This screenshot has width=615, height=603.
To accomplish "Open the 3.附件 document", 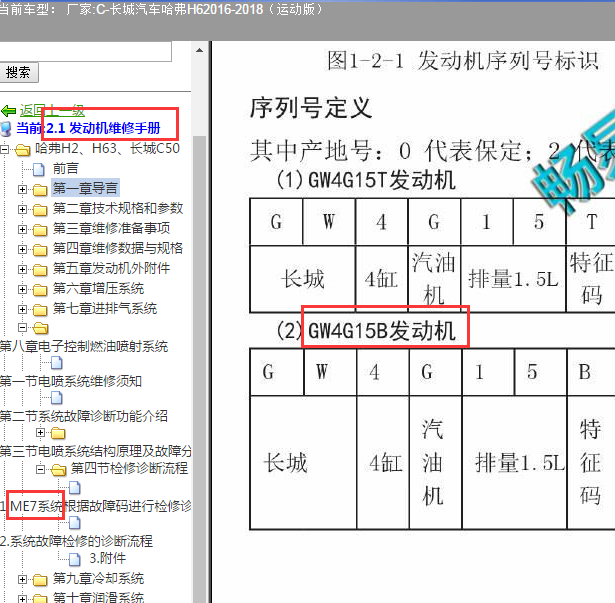I will click(x=107, y=558).
